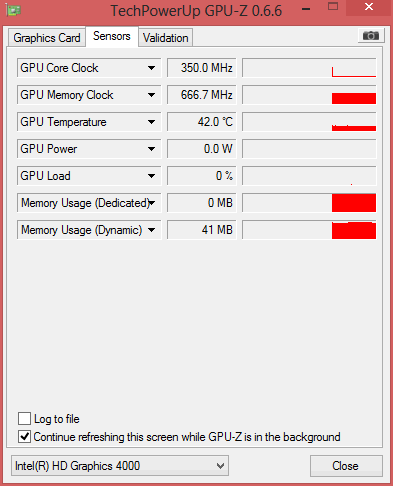Enable the Log to file checkbox
The image size is (393, 486).
(x=25, y=418)
